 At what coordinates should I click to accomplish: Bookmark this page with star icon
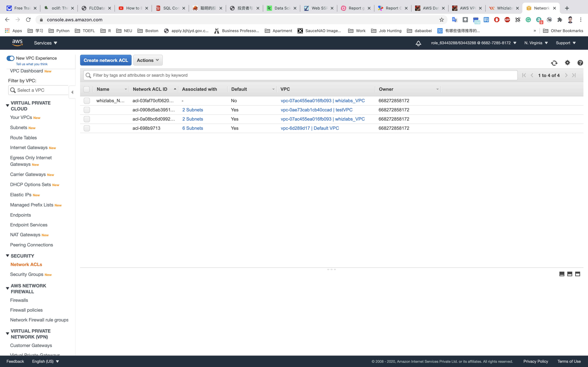click(441, 20)
